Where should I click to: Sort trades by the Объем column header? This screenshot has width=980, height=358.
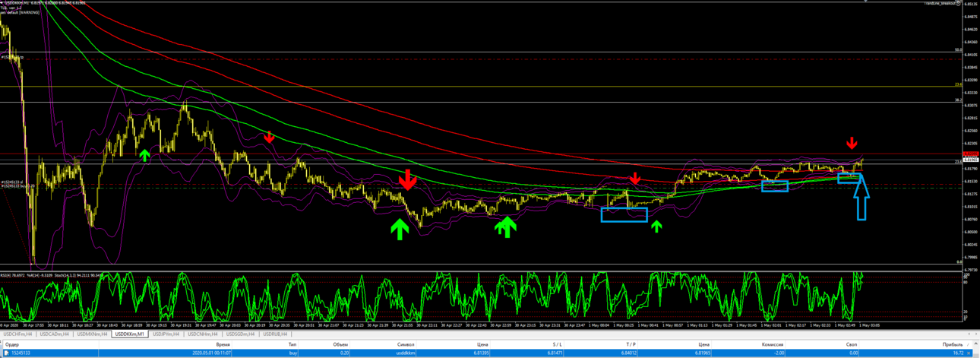[x=342, y=344]
